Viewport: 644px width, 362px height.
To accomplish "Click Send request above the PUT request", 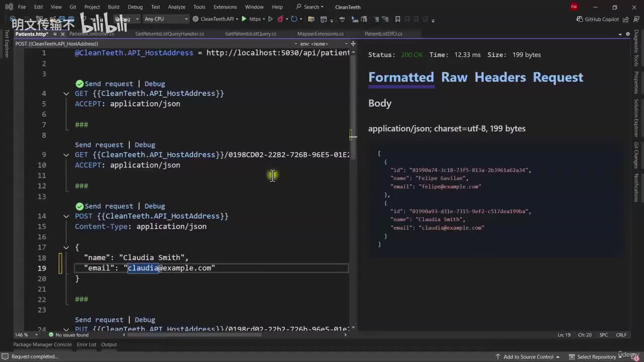I will 99,320.
